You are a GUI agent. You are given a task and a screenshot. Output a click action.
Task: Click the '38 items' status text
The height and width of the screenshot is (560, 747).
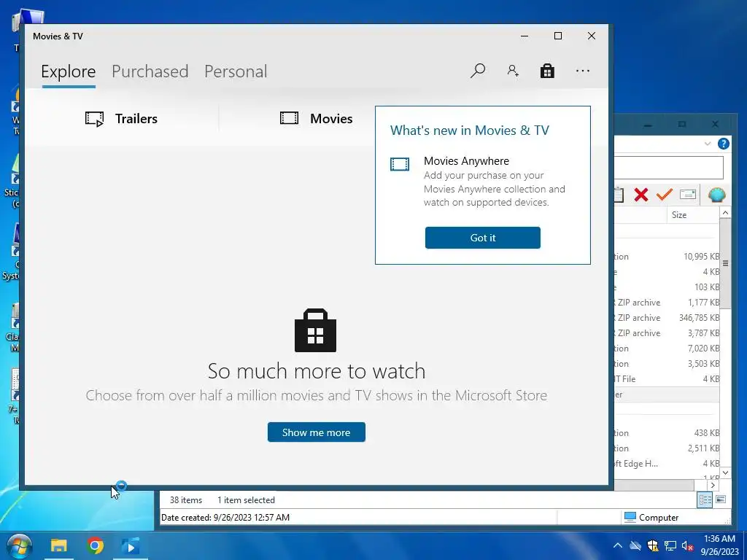(x=186, y=500)
